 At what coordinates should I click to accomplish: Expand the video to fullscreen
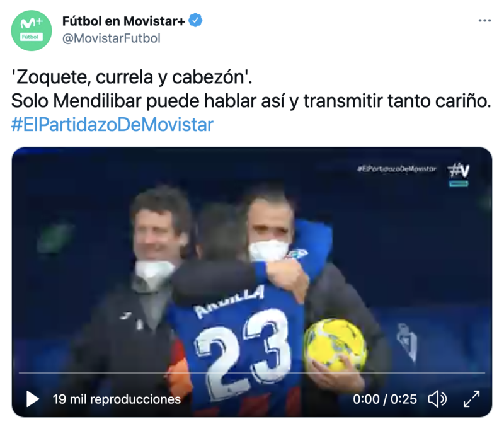[471, 399]
